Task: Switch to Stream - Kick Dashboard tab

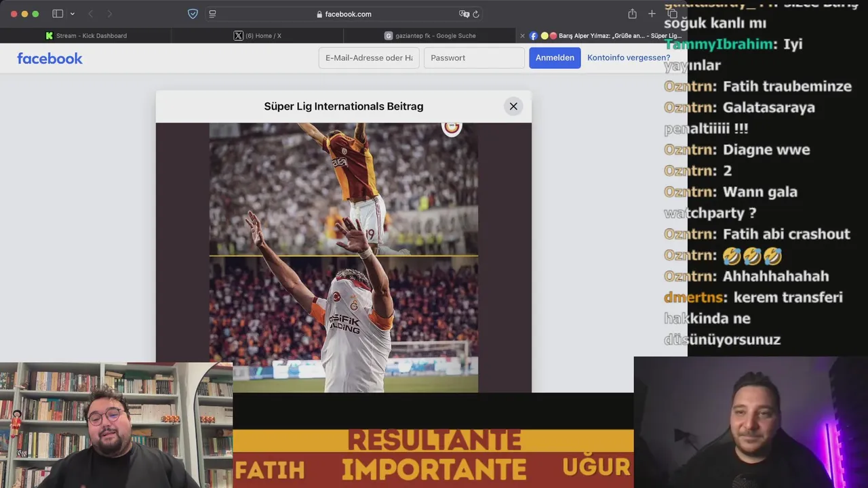Action: click(x=86, y=35)
